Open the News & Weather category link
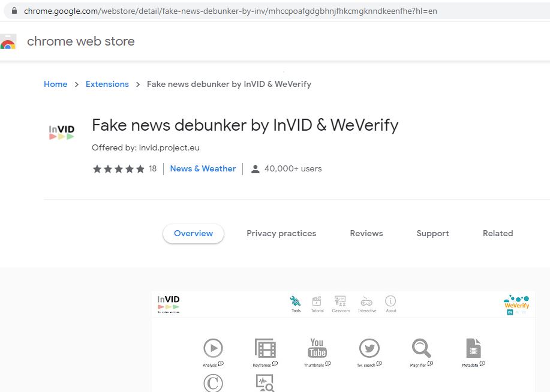This screenshot has width=550, height=392. [203, 168]
